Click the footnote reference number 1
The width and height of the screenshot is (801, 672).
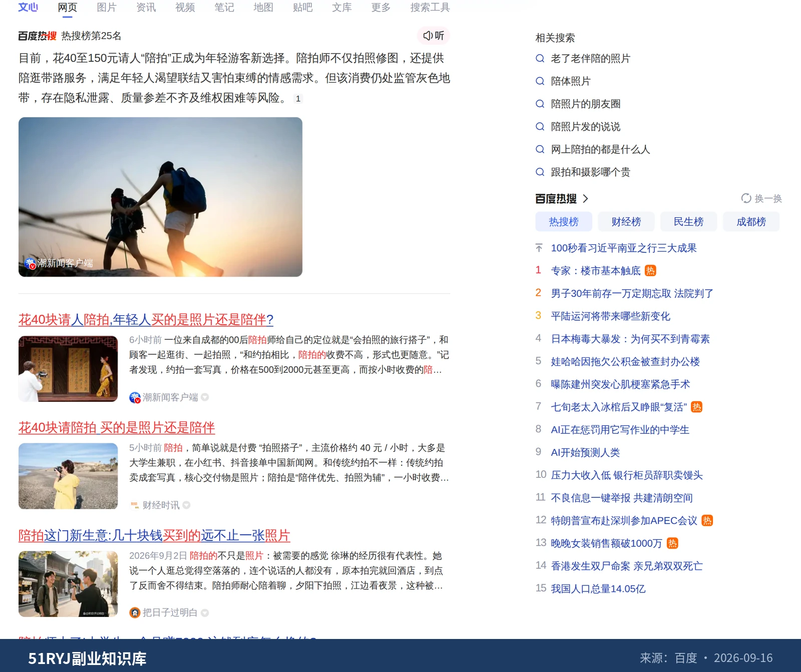point(298,99)
